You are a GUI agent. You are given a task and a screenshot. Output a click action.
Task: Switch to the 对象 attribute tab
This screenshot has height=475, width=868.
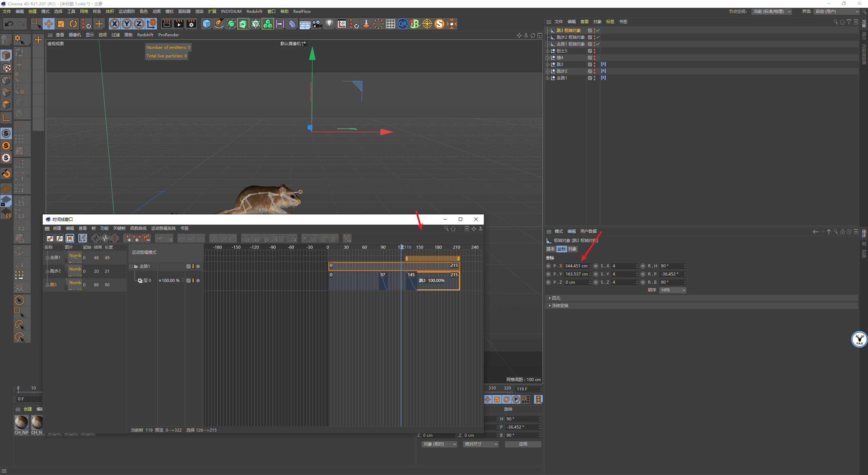572,249
